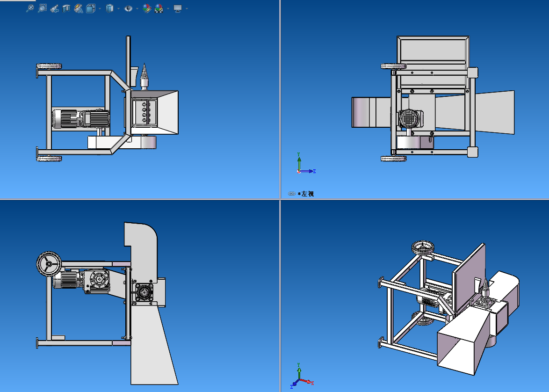This screenshot has height=392, width=549.
Task: Select the handwheel in the bottom-left viewport
Action: 49,264
